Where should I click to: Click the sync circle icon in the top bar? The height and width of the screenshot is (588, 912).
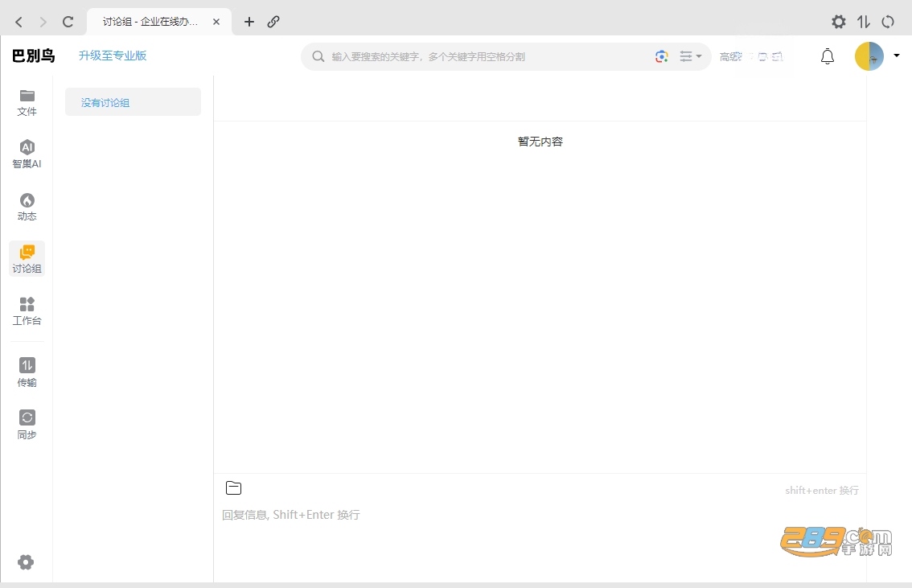point(888,22)
